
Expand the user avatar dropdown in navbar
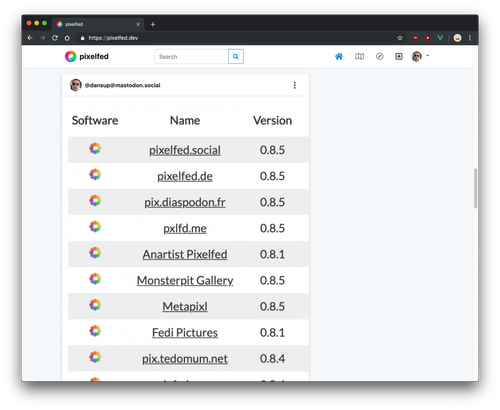[420, 56]
